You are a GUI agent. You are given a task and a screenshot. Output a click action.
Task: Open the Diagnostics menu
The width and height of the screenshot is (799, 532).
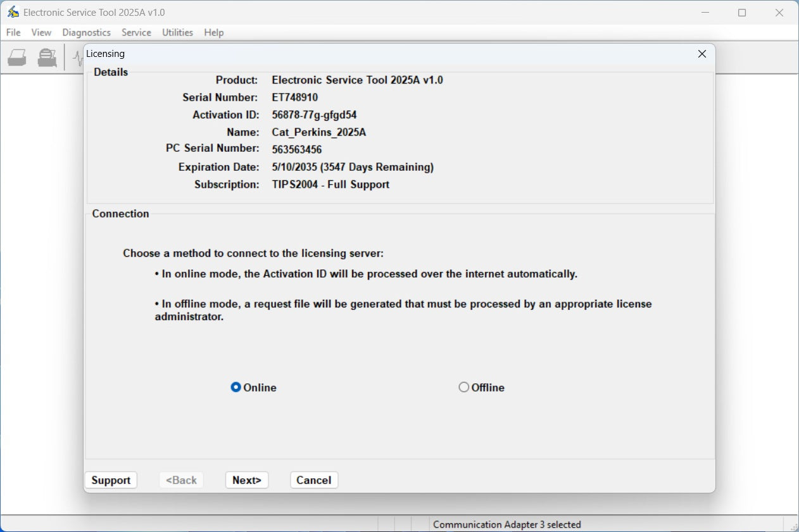[86, 32]
